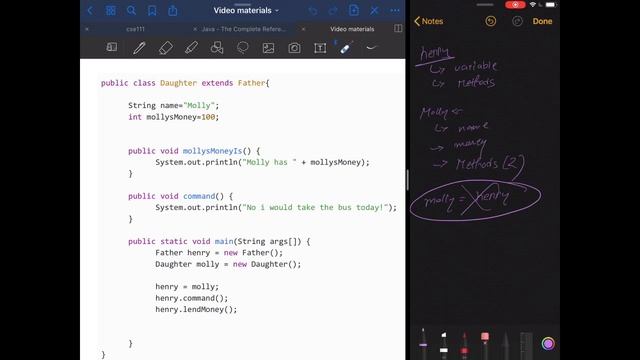Click the split view divider handle
Screen dimensions: 640x360
[407, 180]
